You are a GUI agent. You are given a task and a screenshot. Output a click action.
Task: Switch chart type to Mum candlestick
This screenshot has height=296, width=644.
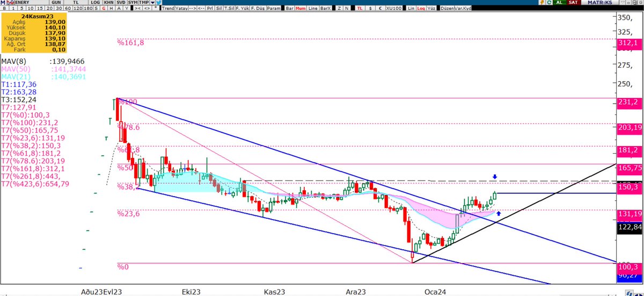301,9
